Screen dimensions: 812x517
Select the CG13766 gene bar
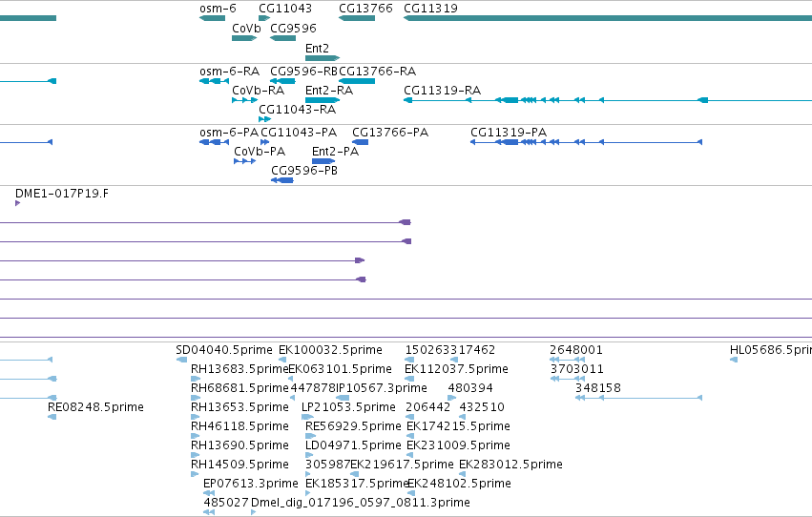point(357,18)
